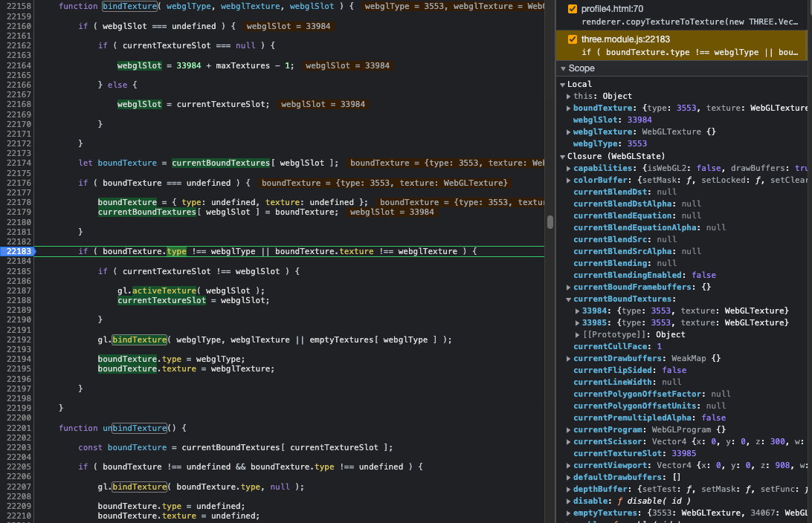Collapse the Local scope

564,83
